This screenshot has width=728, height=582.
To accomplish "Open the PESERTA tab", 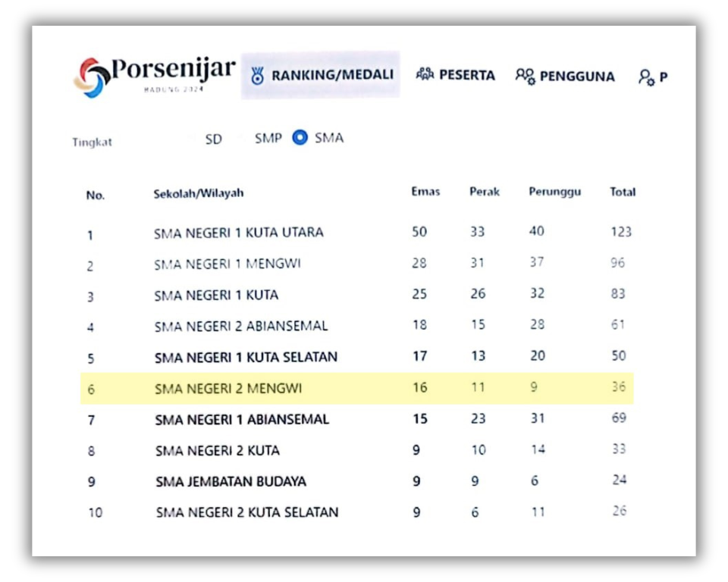I will pos(456,75).
